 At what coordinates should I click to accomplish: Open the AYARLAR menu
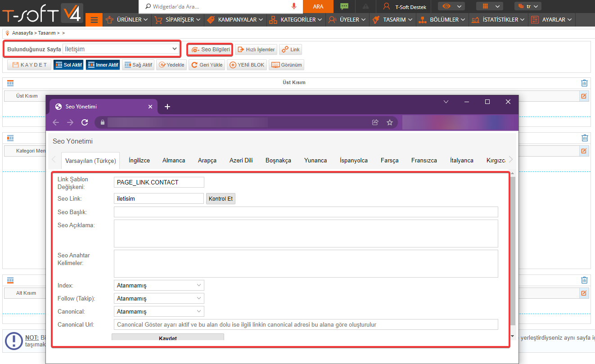pyautogui.click(x=552, y=20)
